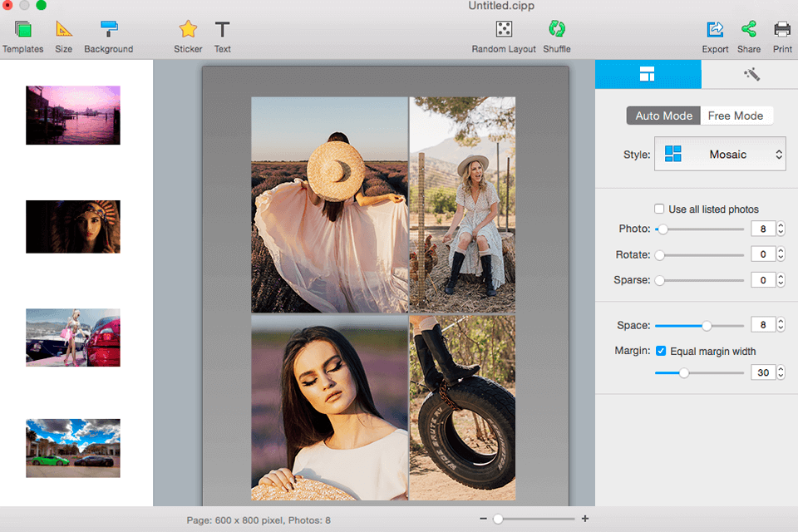798x532 pixels.
Task: Uncheck Equal margin width
Action: click(x=662, y=351)
